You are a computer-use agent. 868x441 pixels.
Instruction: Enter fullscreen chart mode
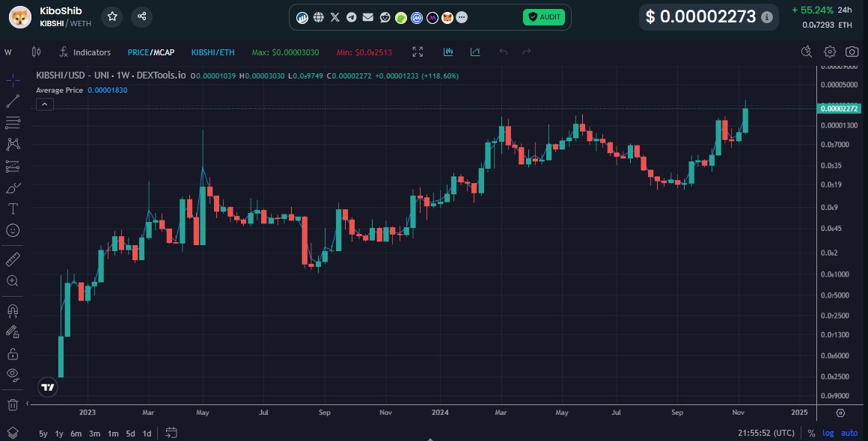(418, 52)
